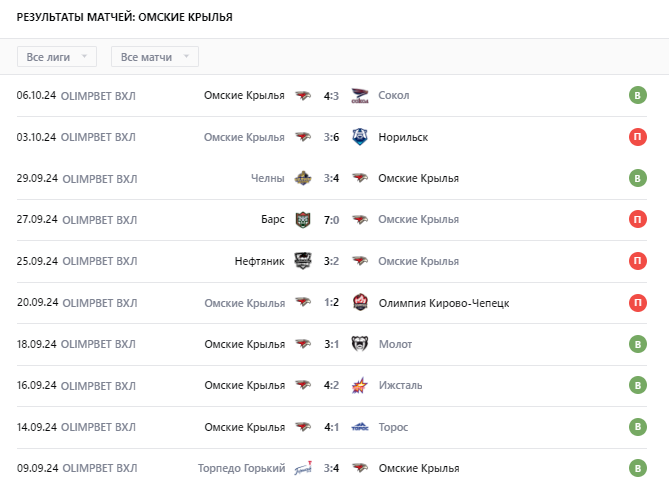The width and height of the screenshot is (669, 488).
Task: Click the 7:0 score for Барс match
Action: [x=332, y=220]
